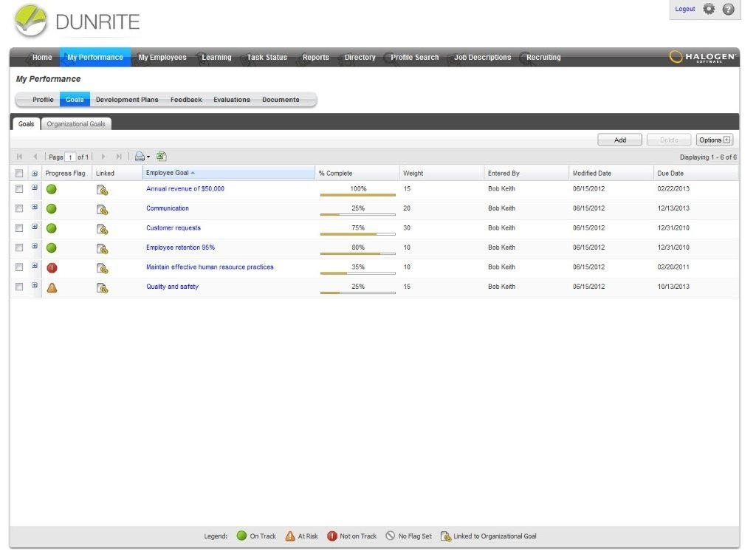
Task: Expand the Maintain HR practices goal row
Action: click(35, 265)
